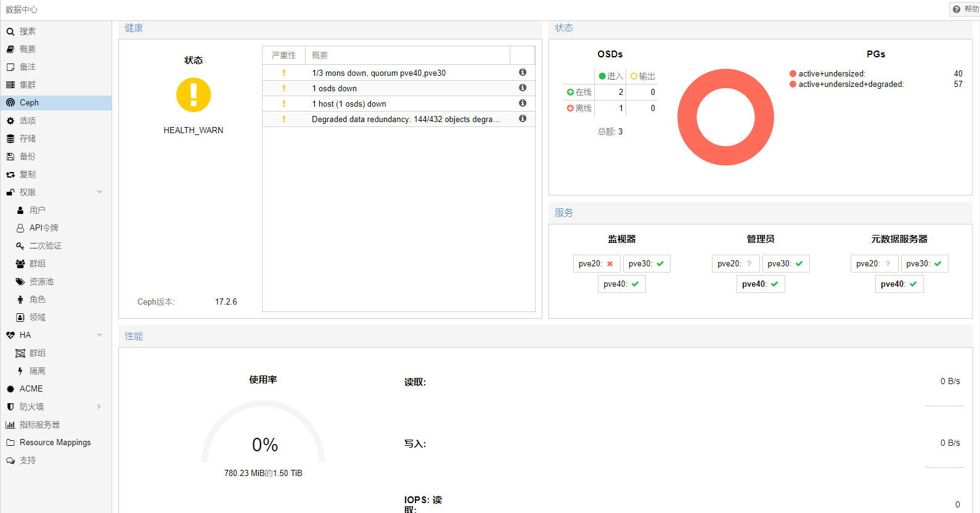This screenshot has width=980, height=513.
Task: Sort by the 概要 summary column header
Action: pyautogui.click(x=407, y=55)
